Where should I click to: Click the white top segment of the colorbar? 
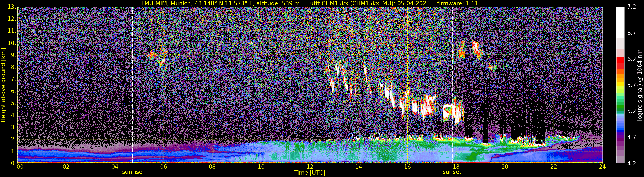coord(620,22)
